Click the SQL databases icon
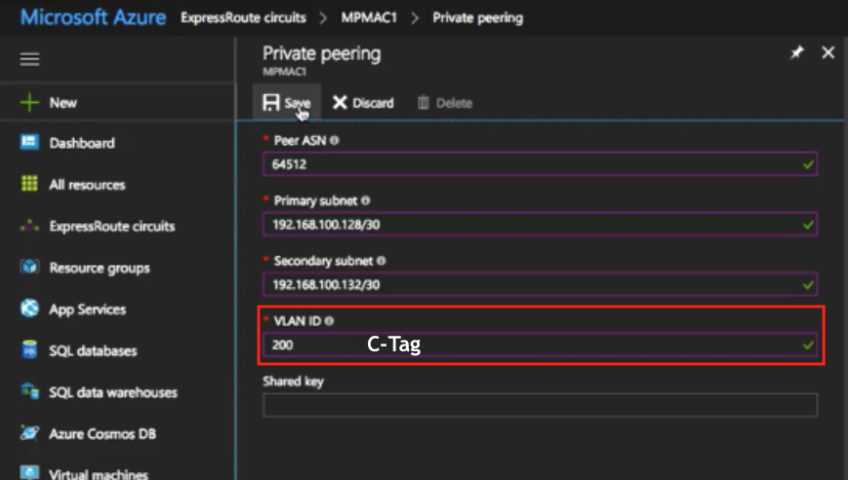848x480 pixels. click(x=29, y=350)
